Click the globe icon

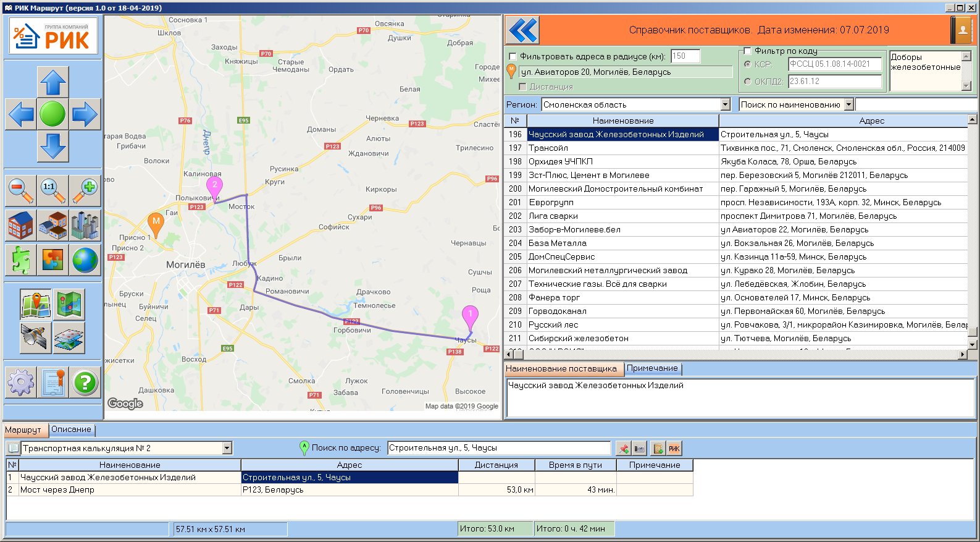[85, 260]
